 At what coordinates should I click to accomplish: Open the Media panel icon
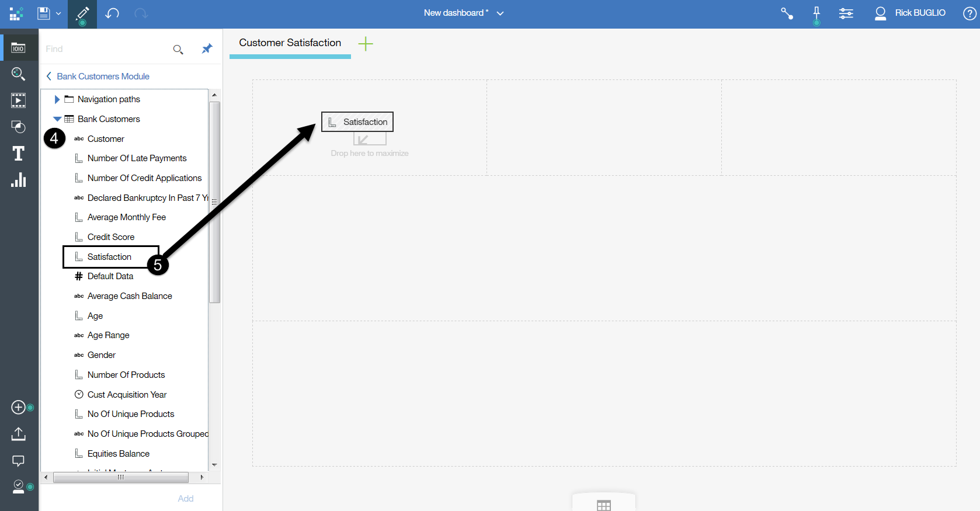click(x=18, y=100)
